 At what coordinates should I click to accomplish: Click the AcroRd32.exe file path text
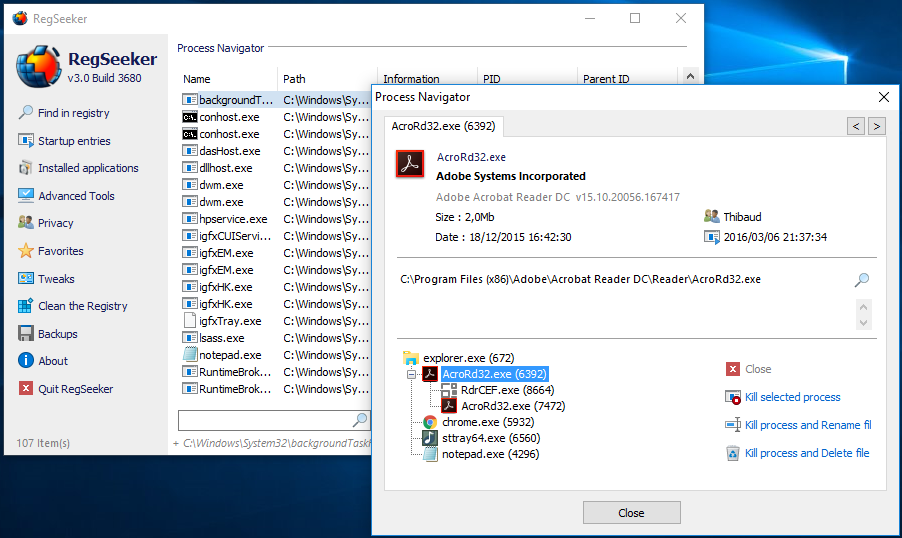[580, 279]
